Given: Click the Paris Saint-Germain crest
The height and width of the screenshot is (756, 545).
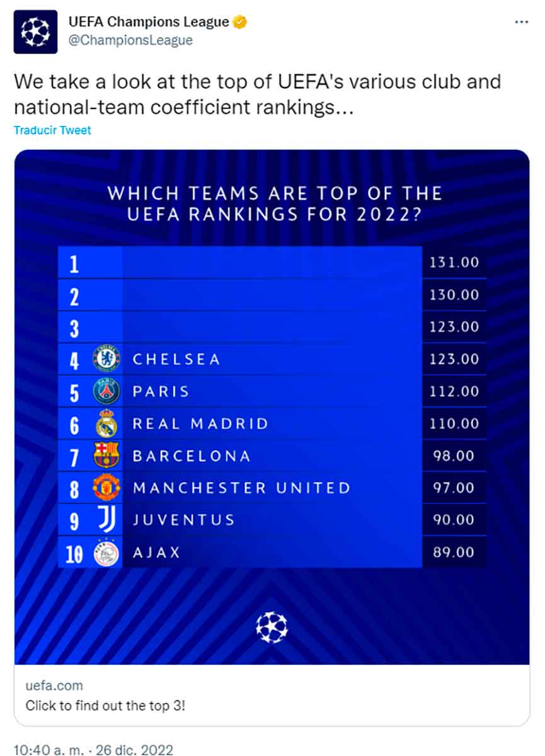Looking at the screenshot, I should click(106, 391).
